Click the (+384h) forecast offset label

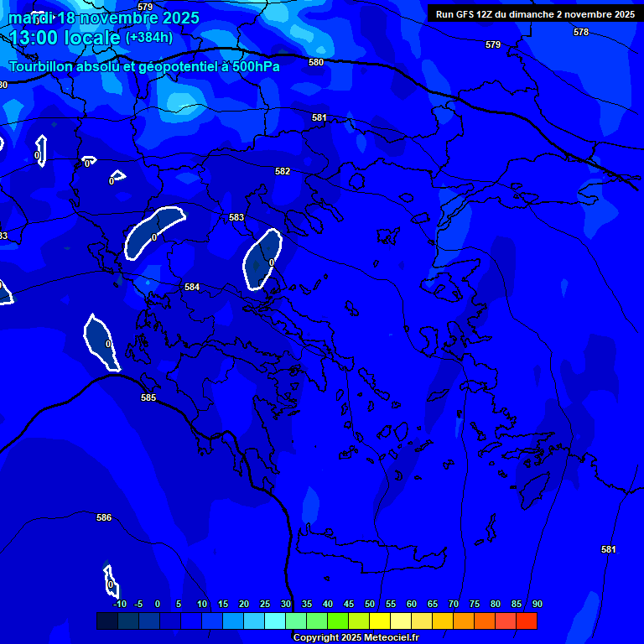[149, 38]
